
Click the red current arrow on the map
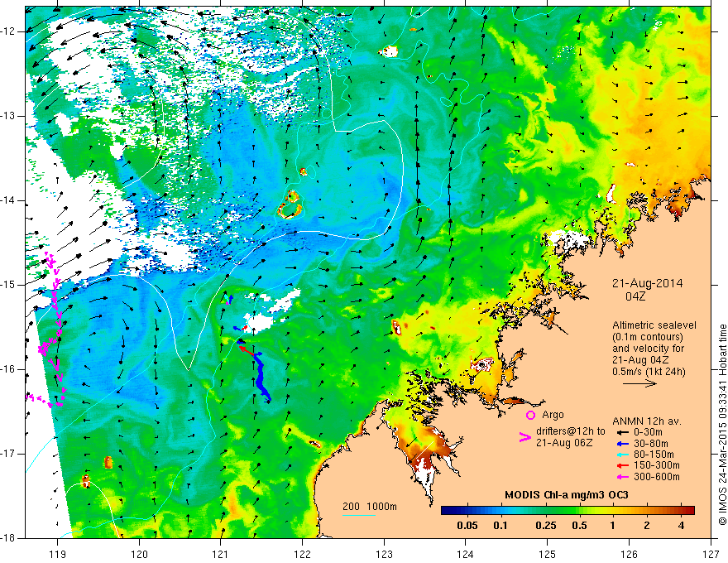[248, 351]
